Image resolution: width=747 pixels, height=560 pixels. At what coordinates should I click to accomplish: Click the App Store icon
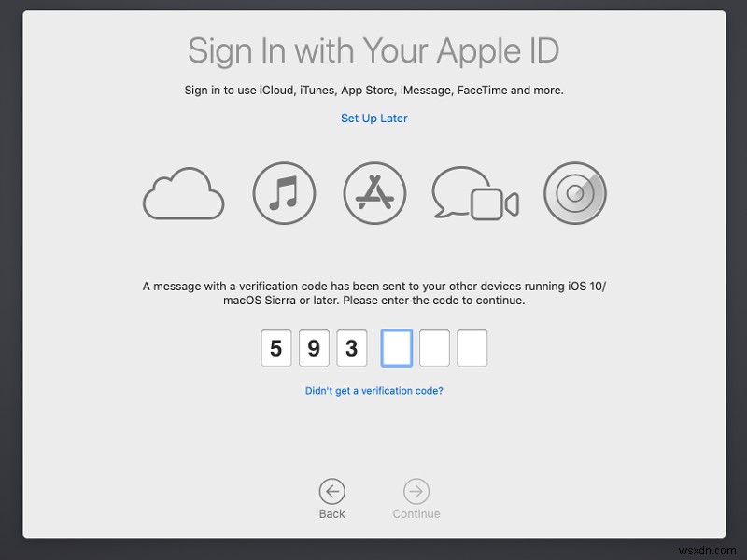(x=374, y=193)
